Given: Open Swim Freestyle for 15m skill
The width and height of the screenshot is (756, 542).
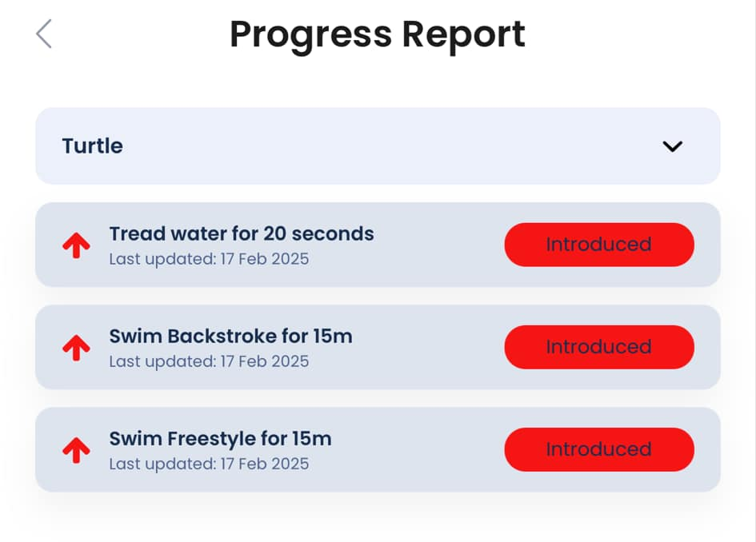Looking at the screenshot, I should tap(220, 439).
